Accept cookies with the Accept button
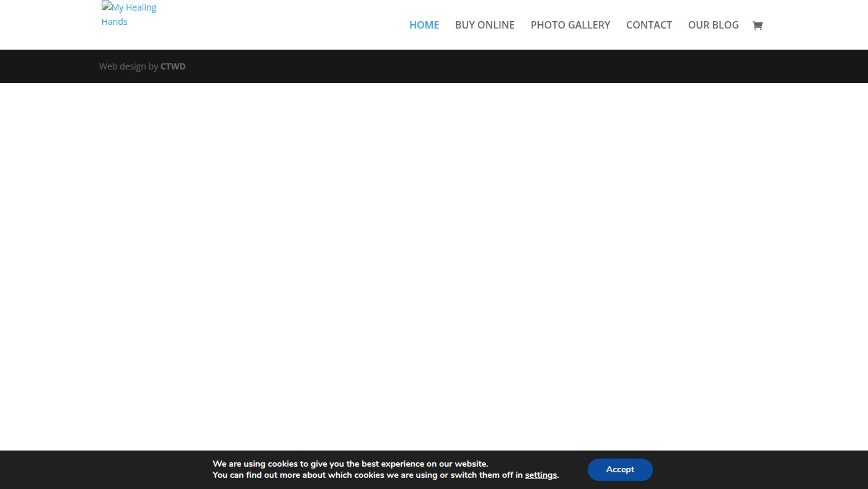This screenshot has width=868, height=489. [620, 469]
